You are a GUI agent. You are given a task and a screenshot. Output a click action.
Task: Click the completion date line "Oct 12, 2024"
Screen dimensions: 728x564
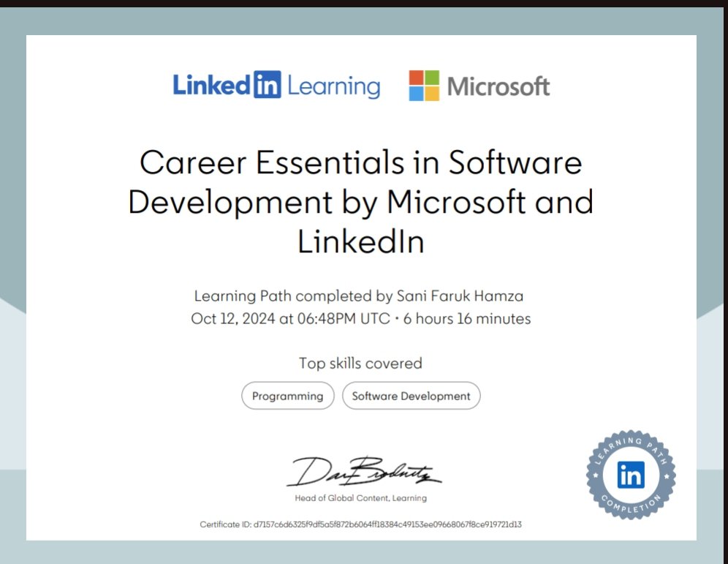(x=360, y=319)
